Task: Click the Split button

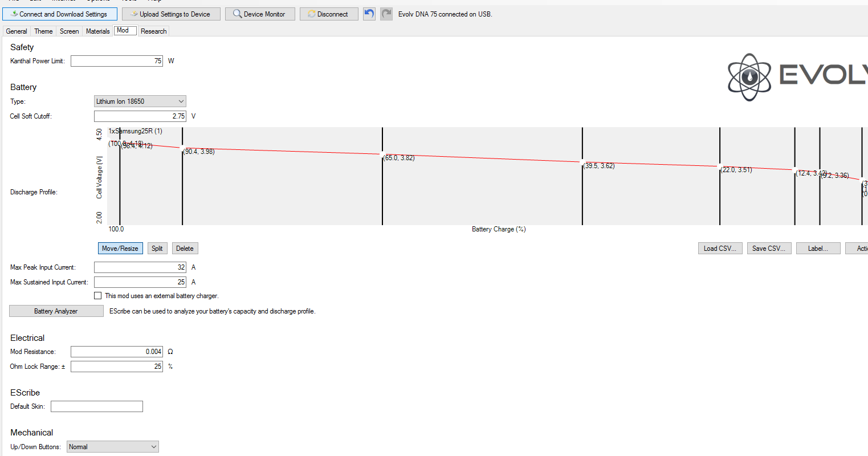Action: tap(157, 249)
